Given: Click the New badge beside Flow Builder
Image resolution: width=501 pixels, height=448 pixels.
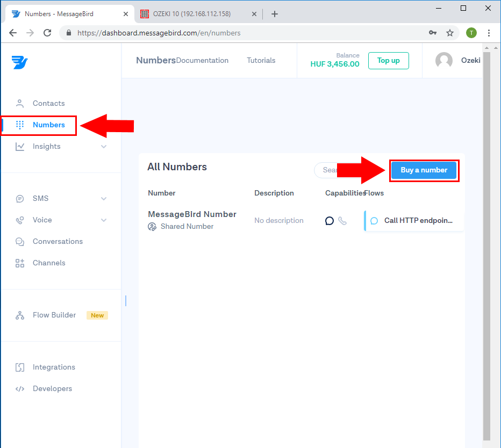Looking at the screenshot, I should click(97, 315).
